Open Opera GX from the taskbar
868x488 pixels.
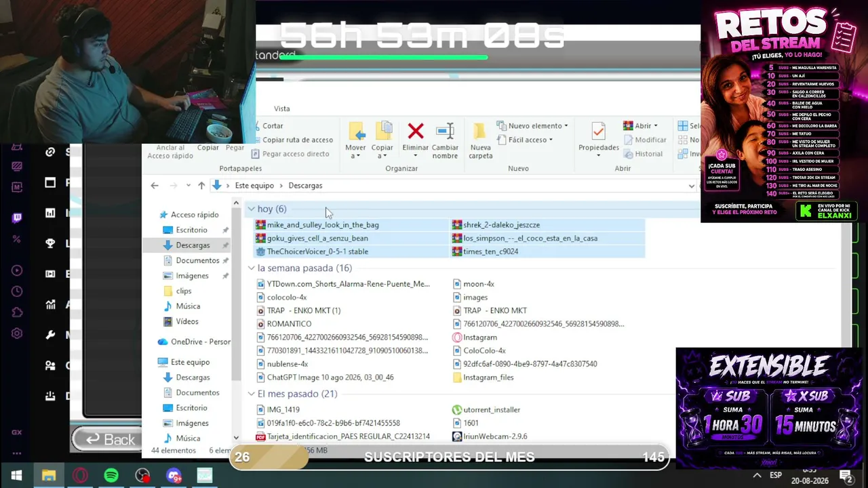(x=80, y=476)
